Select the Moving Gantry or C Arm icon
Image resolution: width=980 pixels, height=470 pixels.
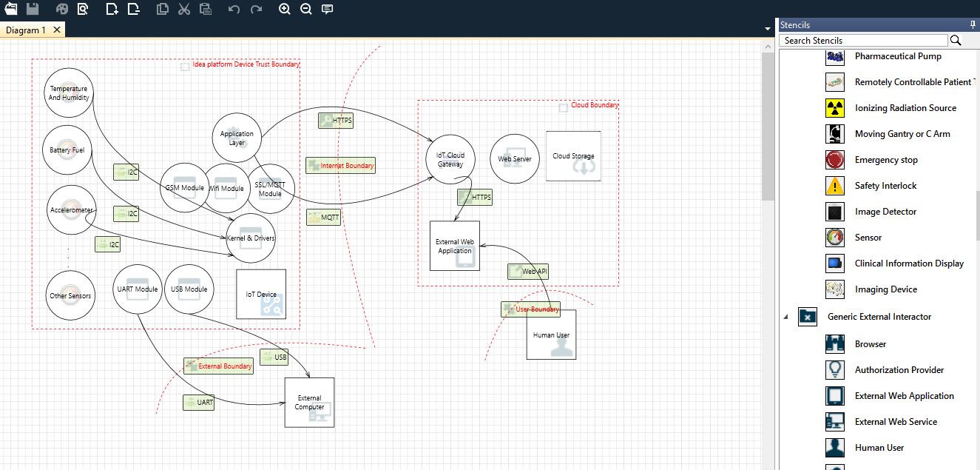coord(835,134)
